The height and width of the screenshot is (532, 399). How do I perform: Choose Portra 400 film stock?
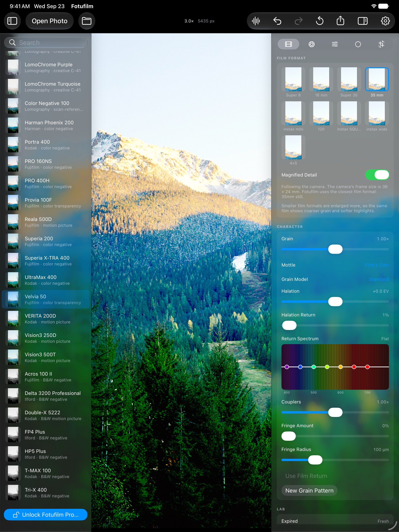click(x=45, y=145)
